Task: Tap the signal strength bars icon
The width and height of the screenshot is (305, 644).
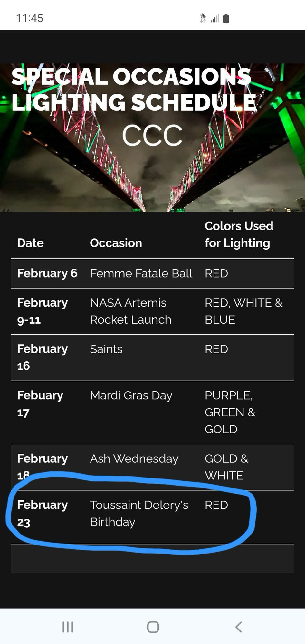Action: click(x=215, y=19)
